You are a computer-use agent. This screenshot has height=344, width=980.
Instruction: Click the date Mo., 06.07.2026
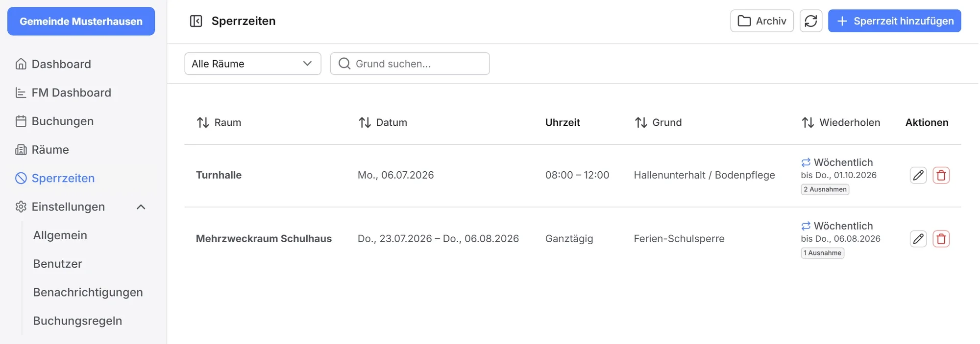(x=396, y=175)
